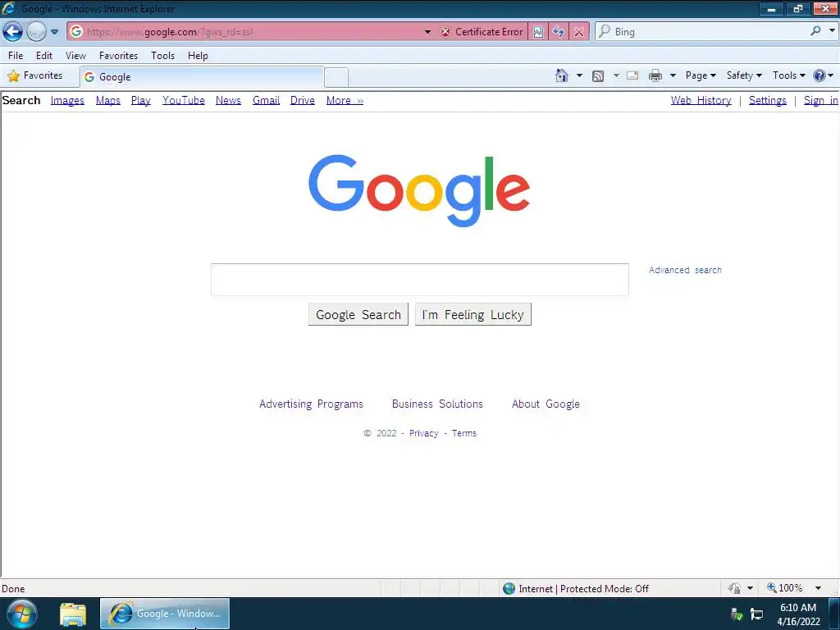The width and height of the screenshot is (840, 630).
Task: Open a new tab with the blank tab button
Action: tap(336, 78)
